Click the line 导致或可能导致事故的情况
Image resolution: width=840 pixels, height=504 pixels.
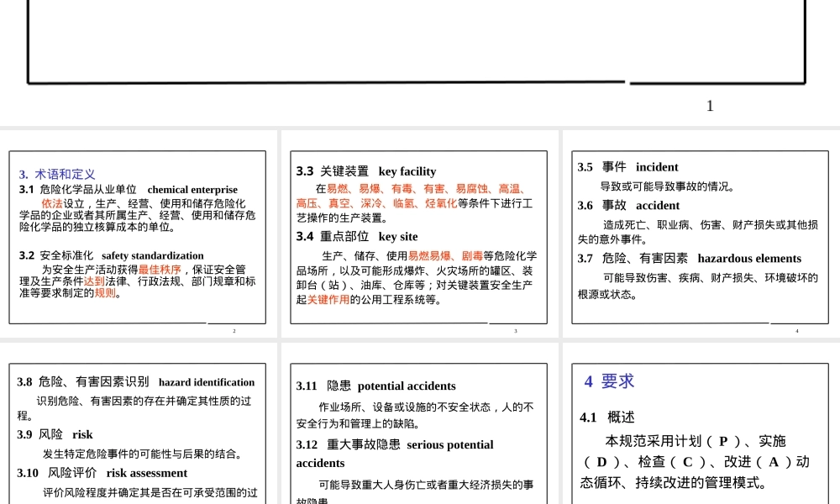tap(669, 186)
